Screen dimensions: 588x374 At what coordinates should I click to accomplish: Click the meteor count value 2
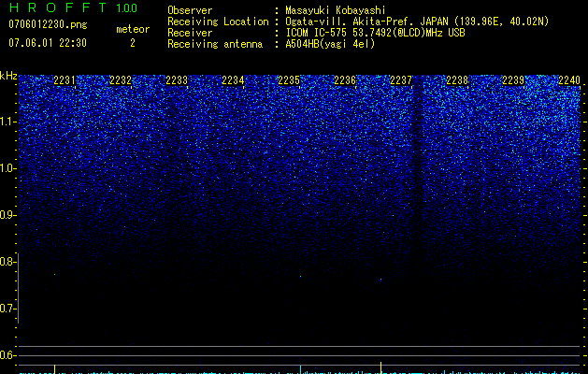click(x=133, y=43)
